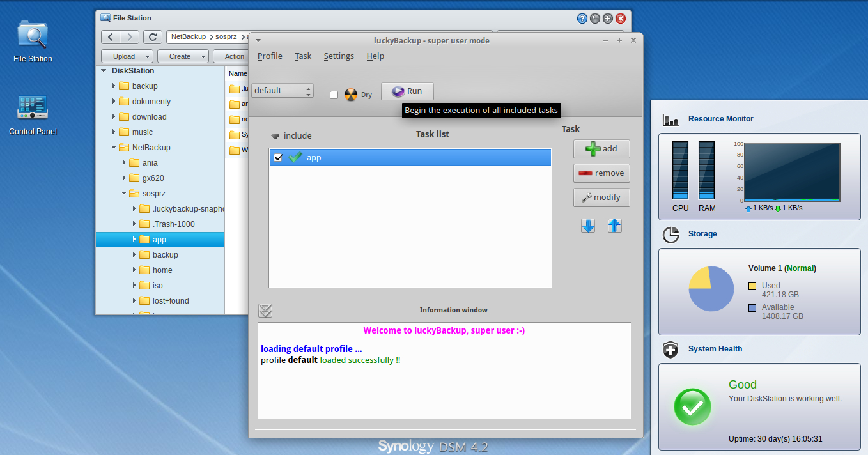Move selected task down with blue arrow
The width and height of the screenshot is (868, 455).
point(588,226)
